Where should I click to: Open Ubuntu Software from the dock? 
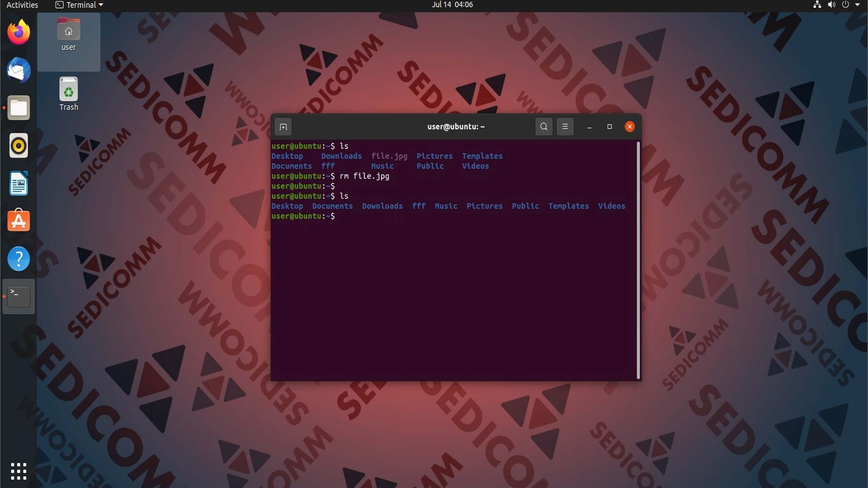click(19, 221)
